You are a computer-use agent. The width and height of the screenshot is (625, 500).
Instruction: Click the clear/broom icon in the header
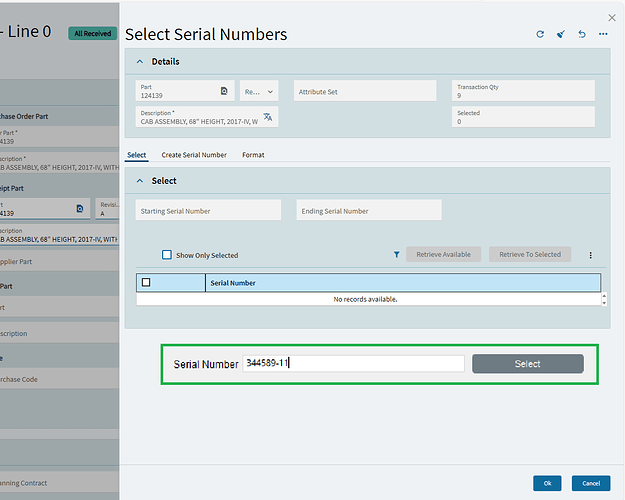click(x=561, y=34)
